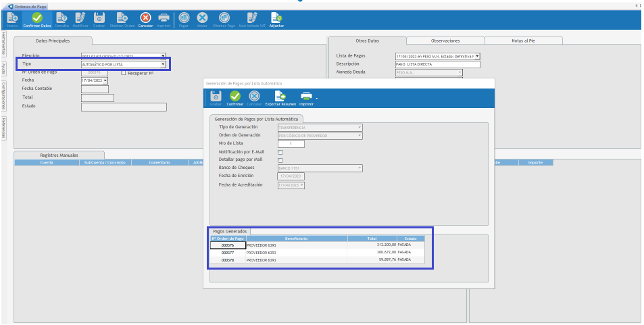
Task: Click the Eliminar Orden icon
Action: 122,18
